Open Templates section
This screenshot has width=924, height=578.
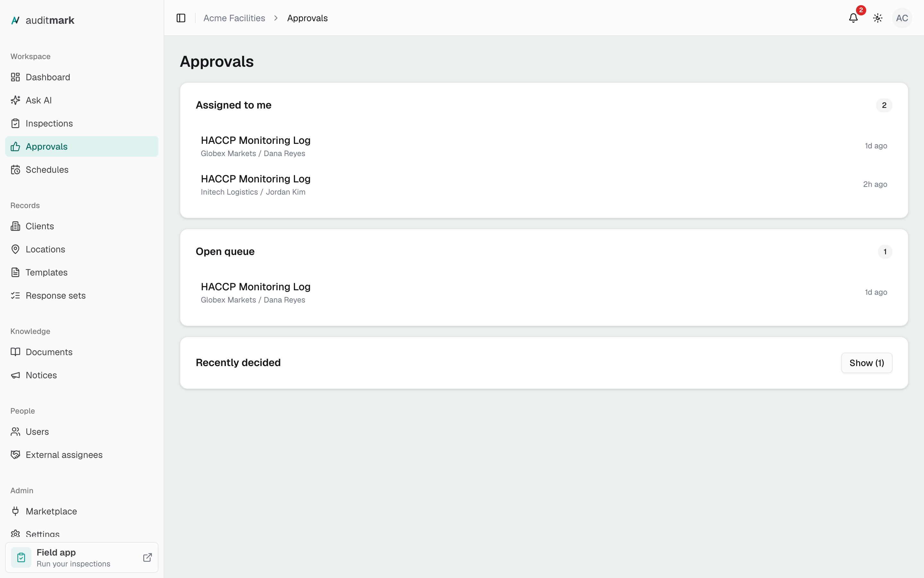pyautogui.click(x=82, y=273)
